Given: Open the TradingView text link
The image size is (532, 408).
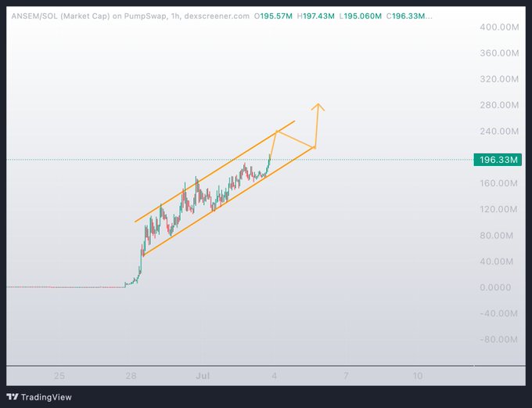Looking at the screenshot, I should point(46,397).
